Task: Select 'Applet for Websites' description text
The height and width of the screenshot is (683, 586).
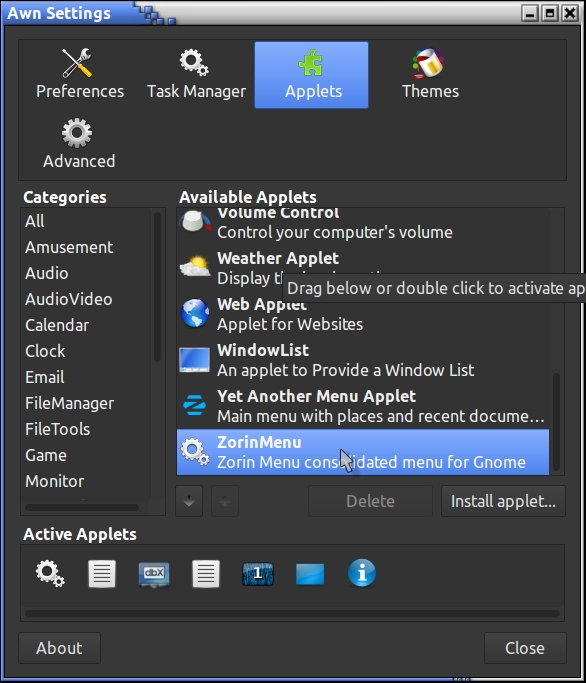Action: point(290,325)
